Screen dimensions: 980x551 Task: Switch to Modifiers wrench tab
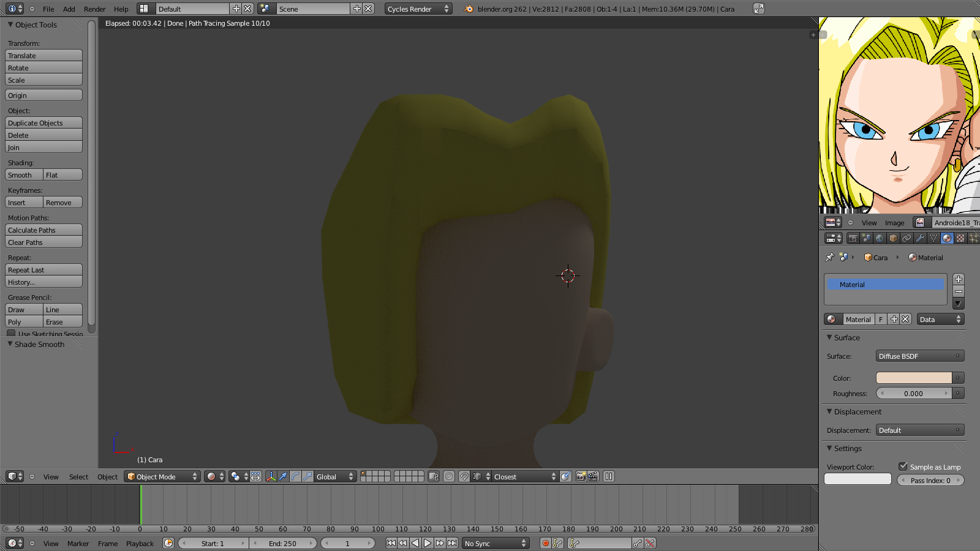coord(920,238)
